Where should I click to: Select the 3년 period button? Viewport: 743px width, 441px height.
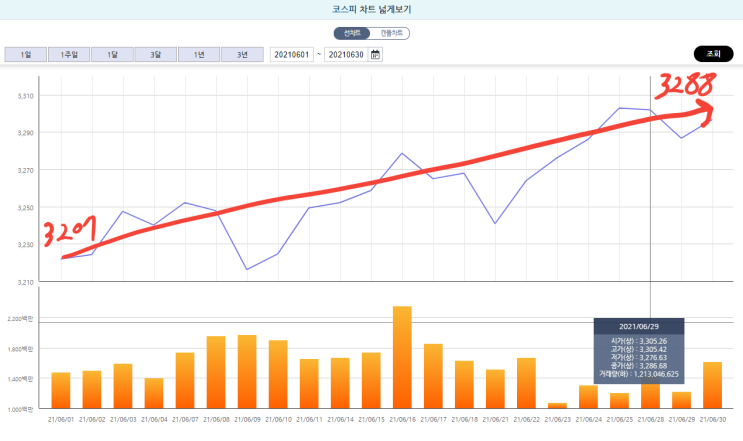tap(242, 54)
